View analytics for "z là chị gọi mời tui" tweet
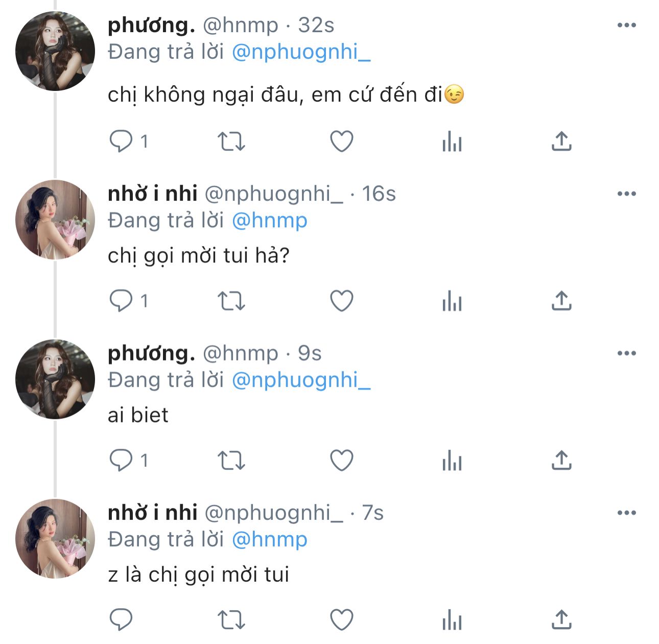Image resolution: width=659 pixels, height=644 pixels. 452,620
